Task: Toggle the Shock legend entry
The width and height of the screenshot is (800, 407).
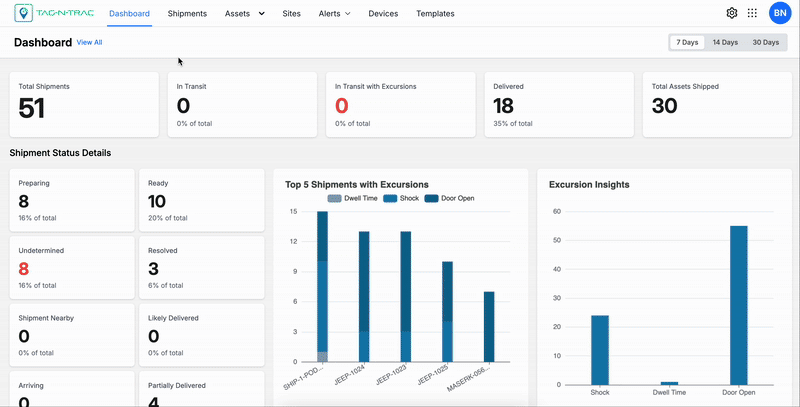Action: pyautogui.click(x=401, y=198)
